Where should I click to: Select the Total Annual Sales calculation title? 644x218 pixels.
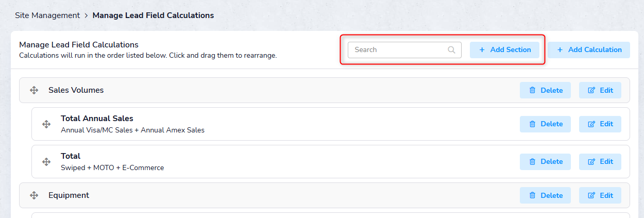[x=97, y=119]
